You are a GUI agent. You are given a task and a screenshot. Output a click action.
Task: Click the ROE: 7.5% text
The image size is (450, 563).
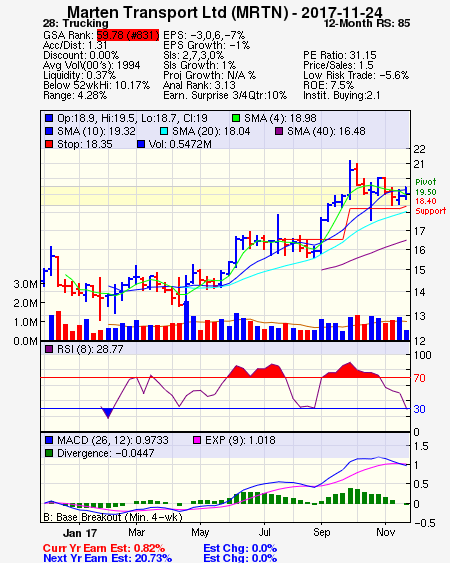[x=329, y=85]
